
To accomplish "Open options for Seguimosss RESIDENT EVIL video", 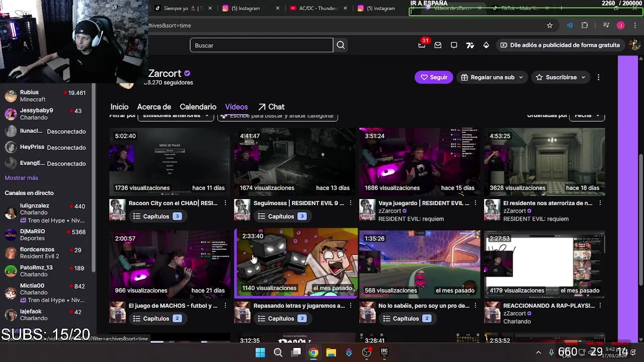I will coord(351,203).
